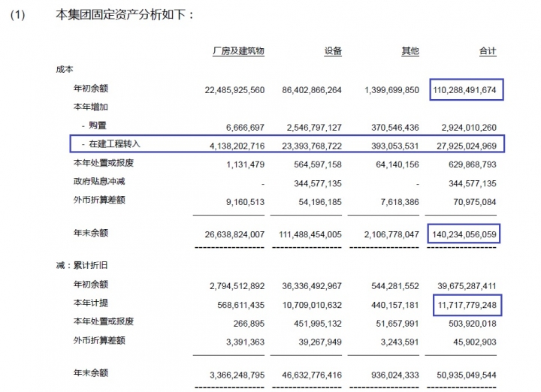Click the value 544,281,552
541x392 pixels.
[395, 286]
